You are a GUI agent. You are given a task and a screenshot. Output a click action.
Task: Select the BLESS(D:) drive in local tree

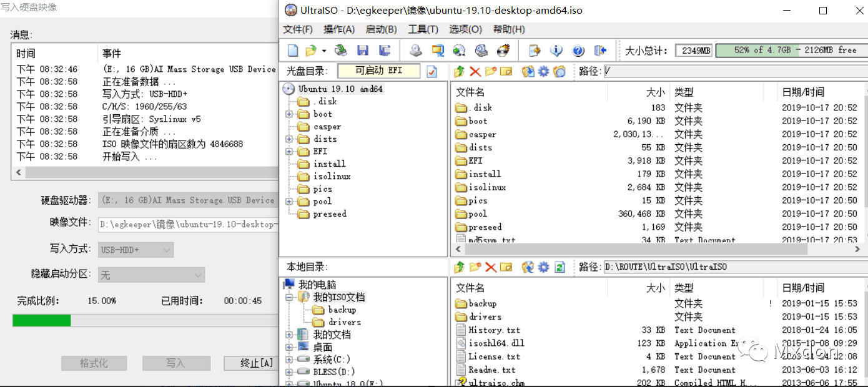click(333, 373)
